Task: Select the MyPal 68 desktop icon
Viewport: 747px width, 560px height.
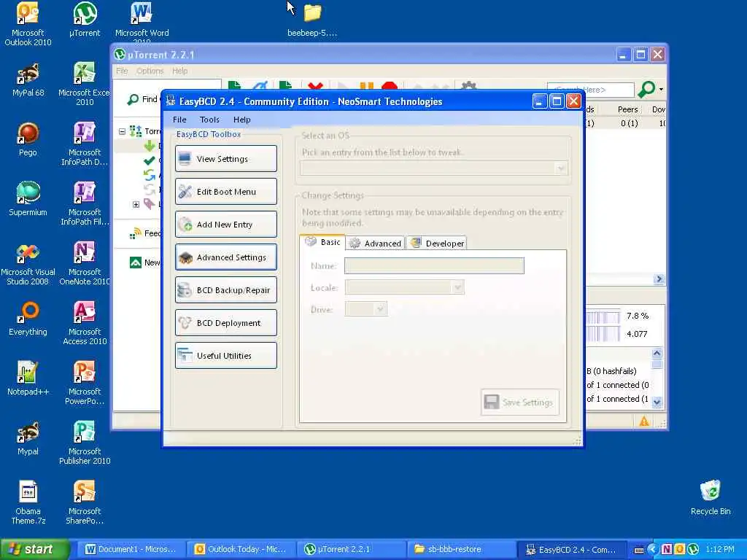Action: pos(28,80)
